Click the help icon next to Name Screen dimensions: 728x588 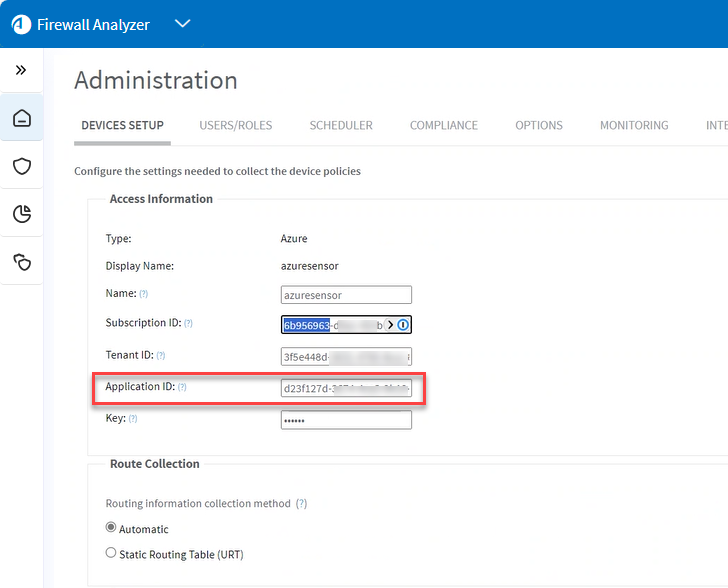click(x=143, y=294)
